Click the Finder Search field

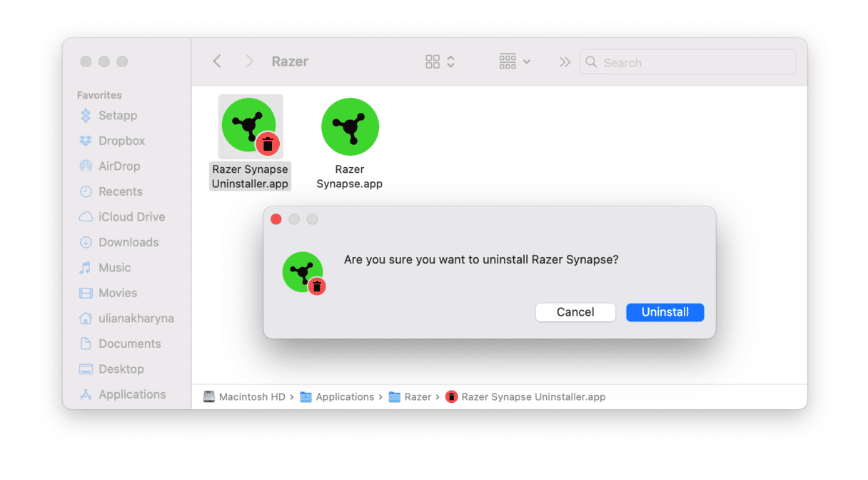coord(687,62)
